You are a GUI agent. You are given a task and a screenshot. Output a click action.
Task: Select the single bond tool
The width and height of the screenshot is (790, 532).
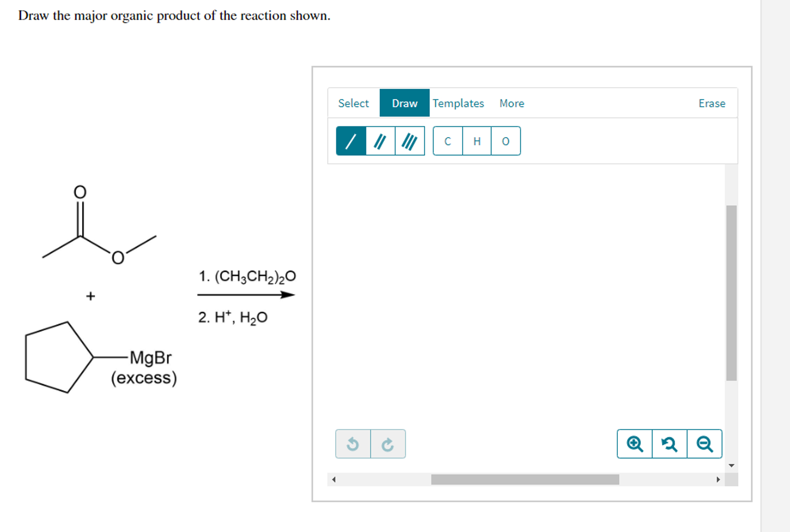pyautogui.click(x=351, y=141)
